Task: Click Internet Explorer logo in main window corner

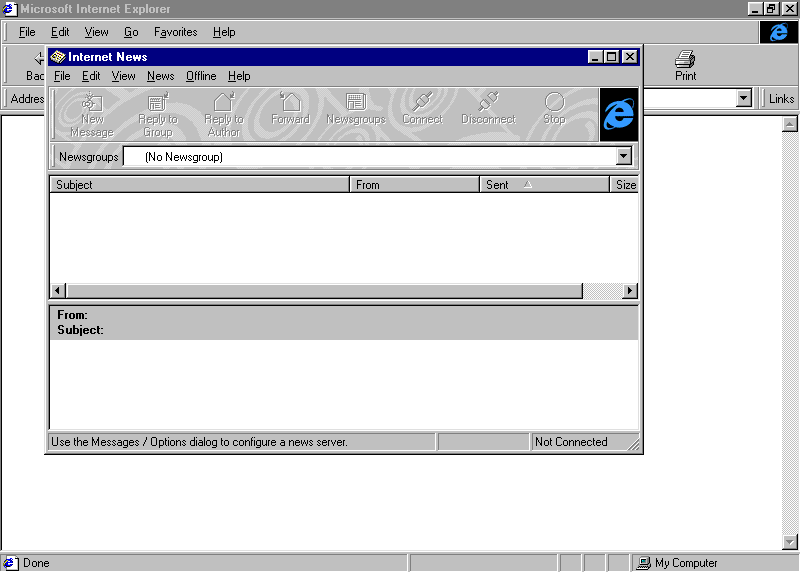Action: click(x=779, y=32)
